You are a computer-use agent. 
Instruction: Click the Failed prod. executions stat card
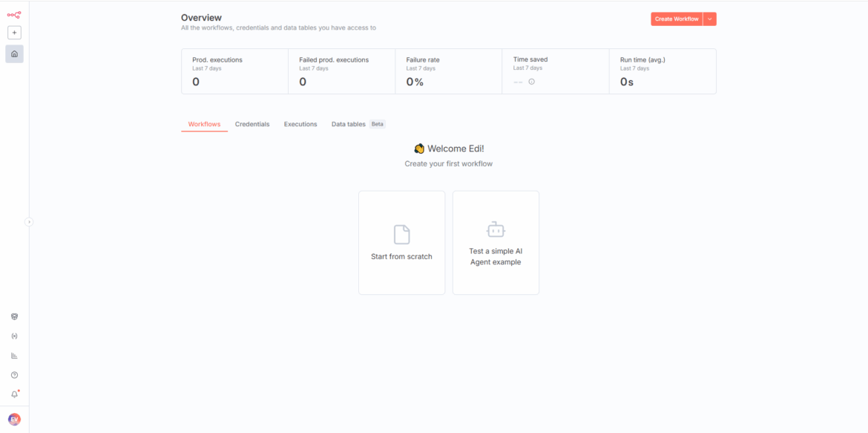pos(341,71)
